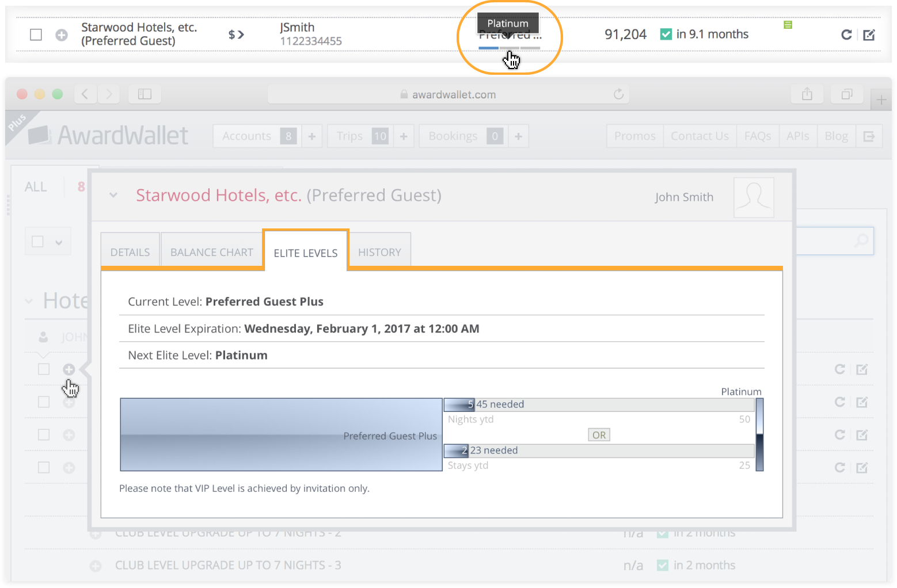This screenshot has height=588, width=897.
Task: Click the Stays ytd progress bar
Action: click(599, 450)
